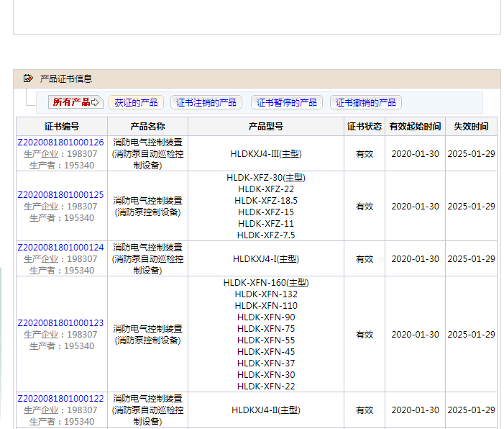Click the 产品证书信息 section title
Image resolution: width=504 pixels, height=429 pixels.
(x=66, y=78)
